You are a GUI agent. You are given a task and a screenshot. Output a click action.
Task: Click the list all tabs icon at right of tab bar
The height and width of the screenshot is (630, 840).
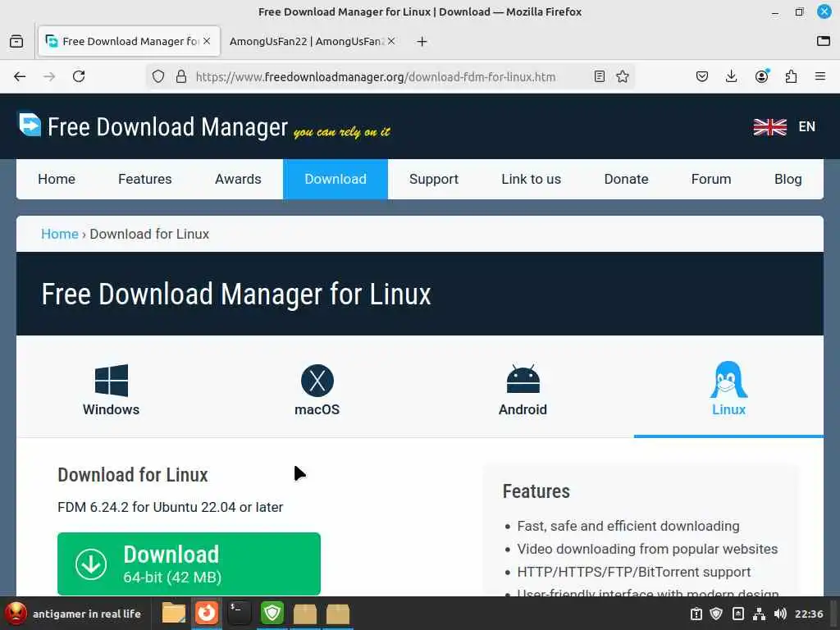(824, 41)
